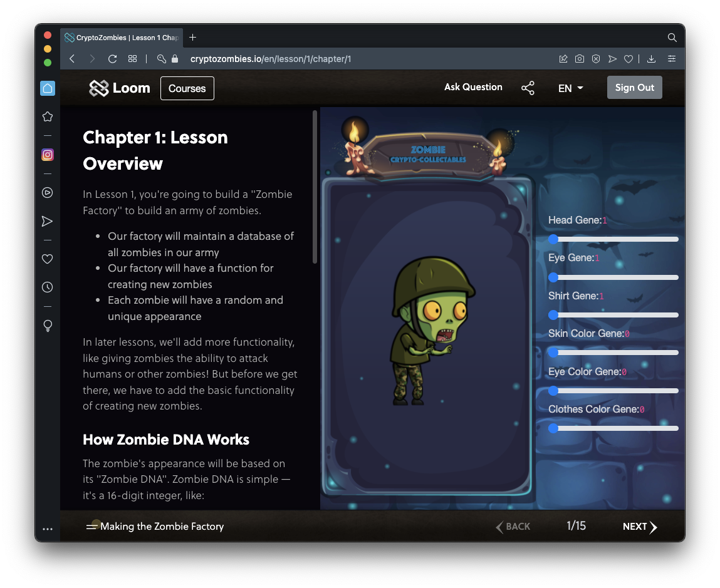Open the speed dial grid icon
Image resolution: width=720 pixels, height=588 pixels.
tap(132, 59)
